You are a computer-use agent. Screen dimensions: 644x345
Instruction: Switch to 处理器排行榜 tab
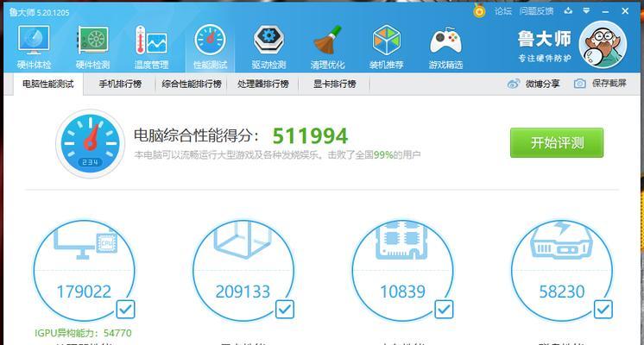[262, 85]
